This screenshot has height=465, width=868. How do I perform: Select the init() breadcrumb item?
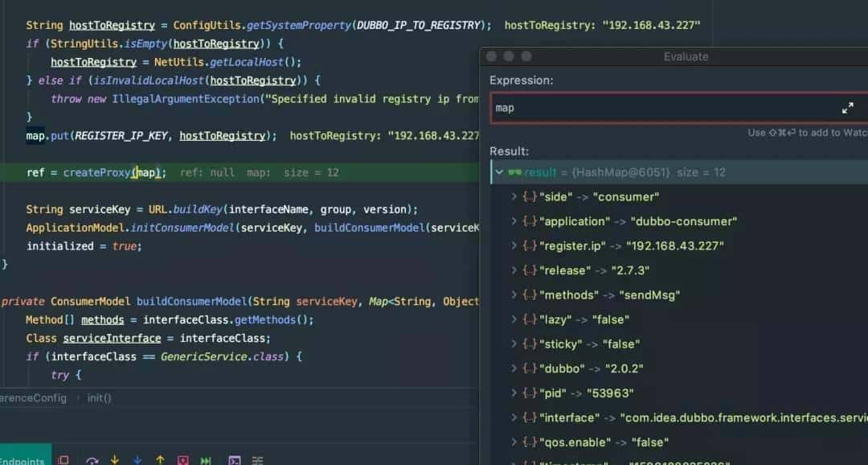[x=99, y=398]
